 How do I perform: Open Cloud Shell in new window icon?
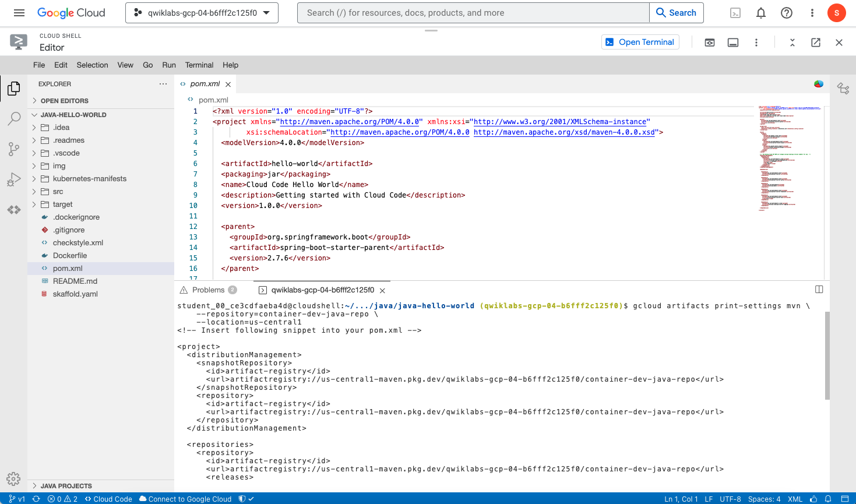(816, 43)
